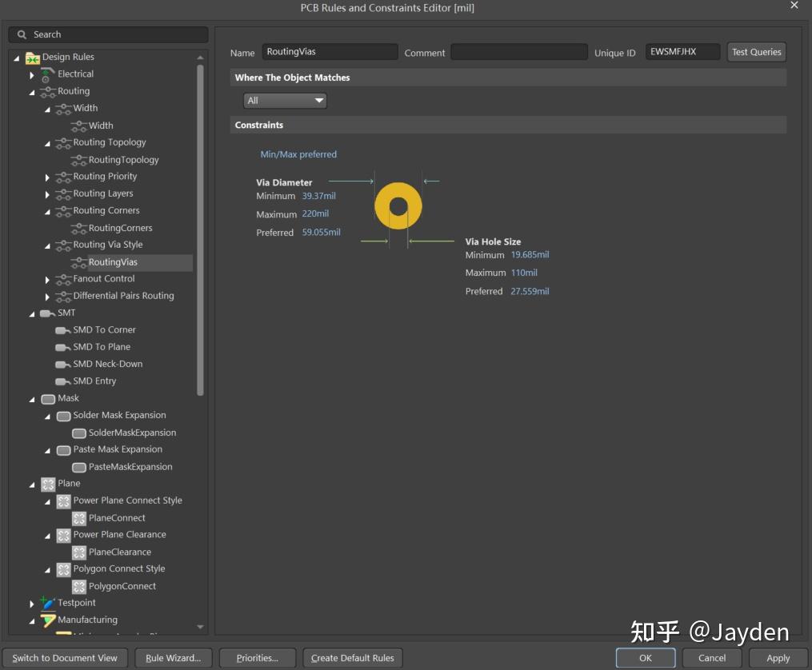The image size is (812, 670).
Task: Click the Paste Mask Expansion icon
Action: tap(63, 450)
